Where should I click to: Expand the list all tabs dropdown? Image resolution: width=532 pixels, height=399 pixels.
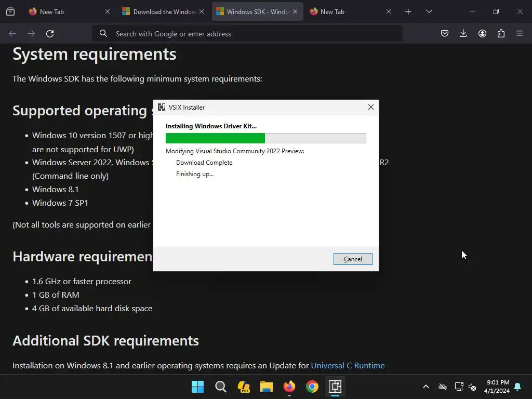point(429,11)
